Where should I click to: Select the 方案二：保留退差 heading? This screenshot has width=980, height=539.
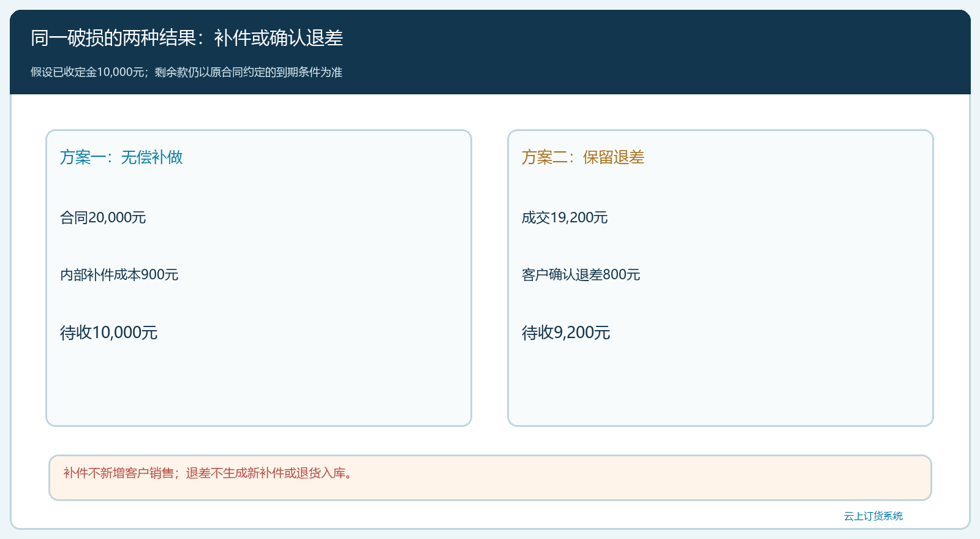point(583,157)
